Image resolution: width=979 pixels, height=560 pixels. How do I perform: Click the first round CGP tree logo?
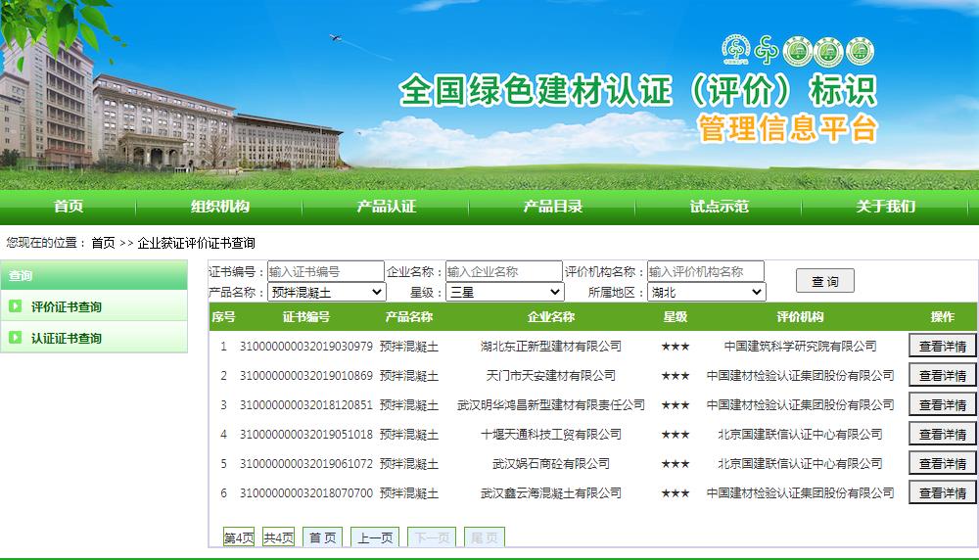pos(735,51)
